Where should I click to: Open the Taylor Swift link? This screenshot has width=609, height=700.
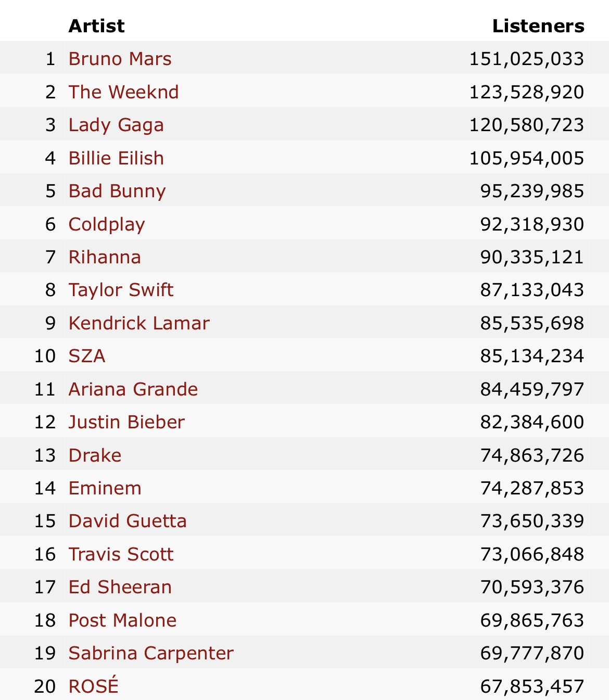click(121, 290)
